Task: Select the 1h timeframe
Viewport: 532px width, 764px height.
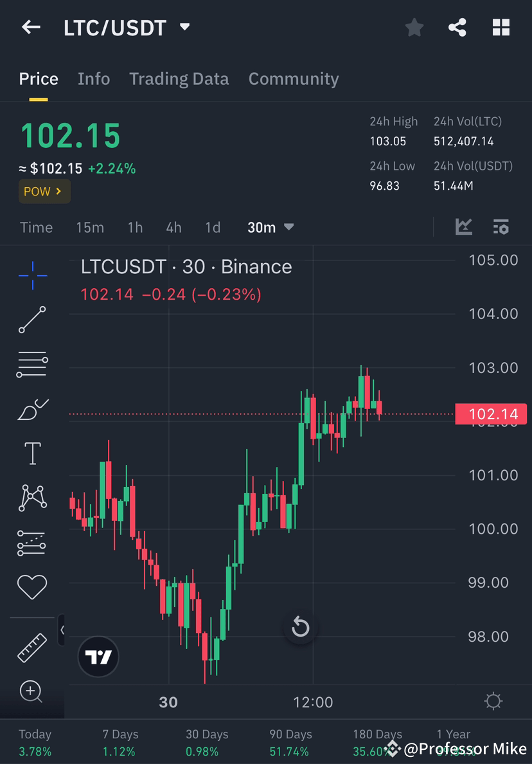Action: point(135,227)
